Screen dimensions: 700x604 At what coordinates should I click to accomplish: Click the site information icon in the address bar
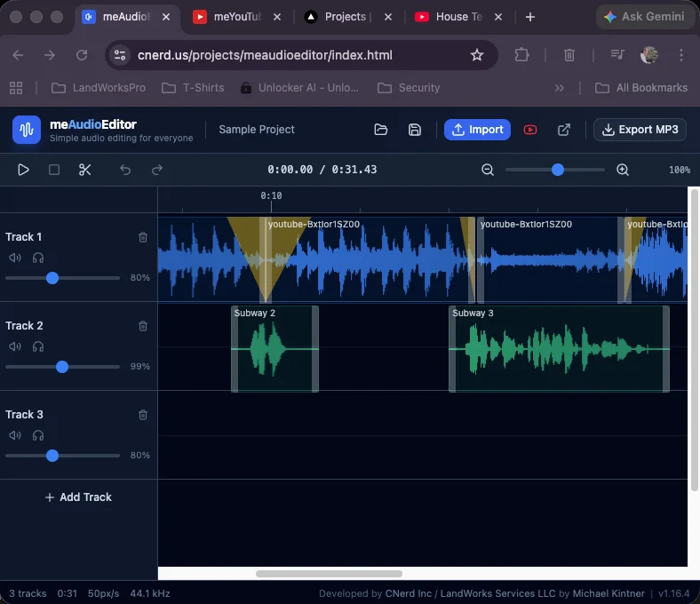120,55
